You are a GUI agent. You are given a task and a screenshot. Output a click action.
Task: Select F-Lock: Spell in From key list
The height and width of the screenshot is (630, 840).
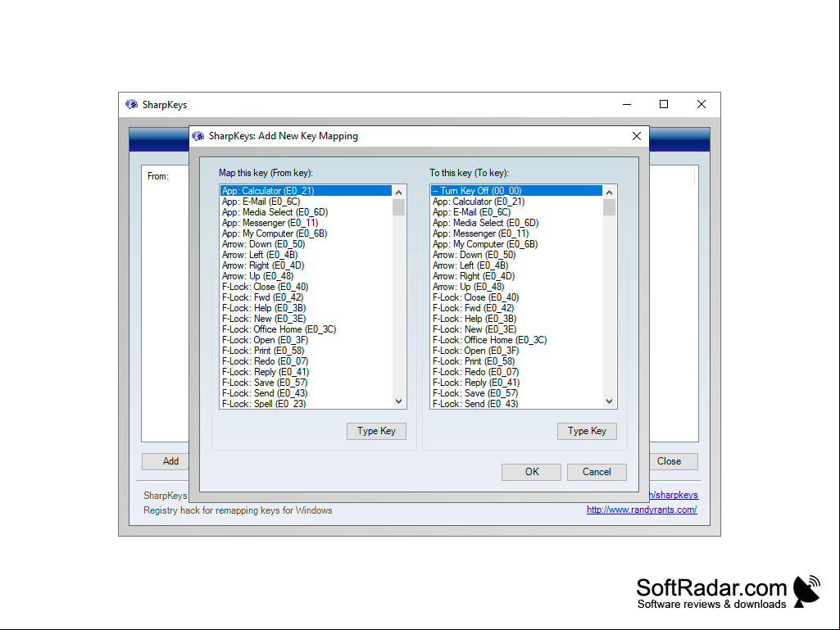tap(306, 403)
